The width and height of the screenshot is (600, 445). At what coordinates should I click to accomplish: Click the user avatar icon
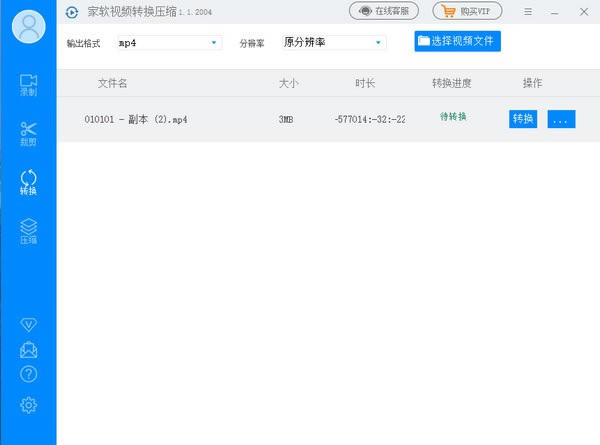click(x=28, y=27)
